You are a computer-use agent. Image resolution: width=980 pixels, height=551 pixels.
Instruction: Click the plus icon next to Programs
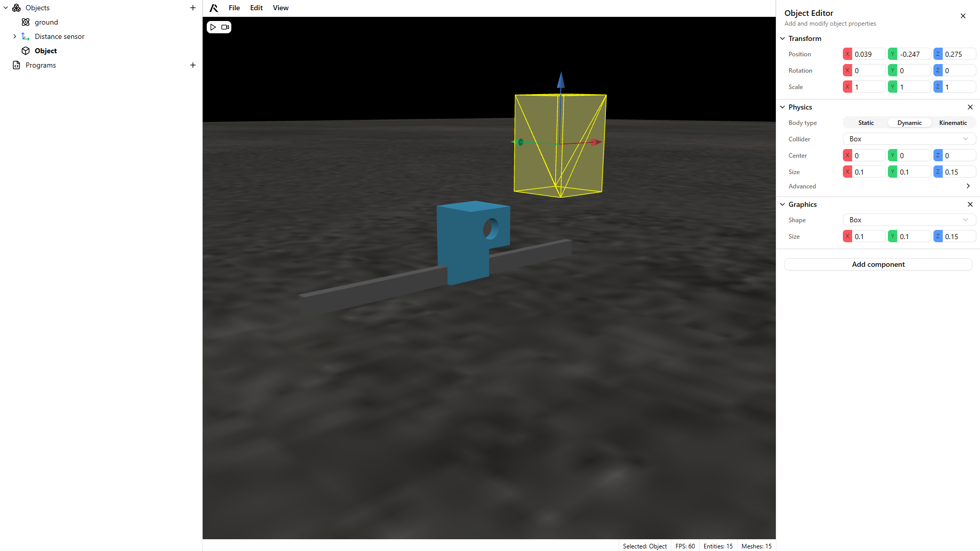pyautogui.click(x=193, y=65)
